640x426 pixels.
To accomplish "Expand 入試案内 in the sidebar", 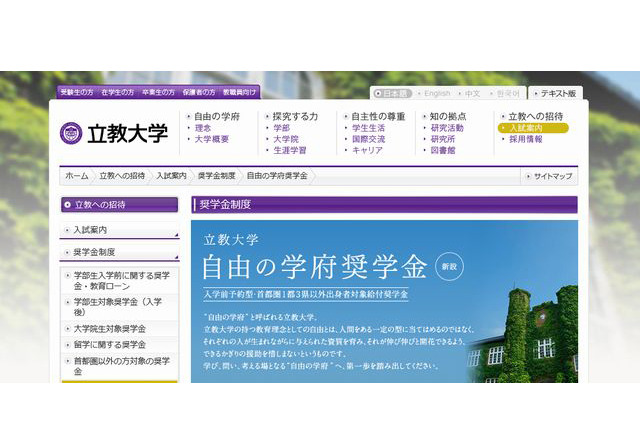I will coord(120,231).
